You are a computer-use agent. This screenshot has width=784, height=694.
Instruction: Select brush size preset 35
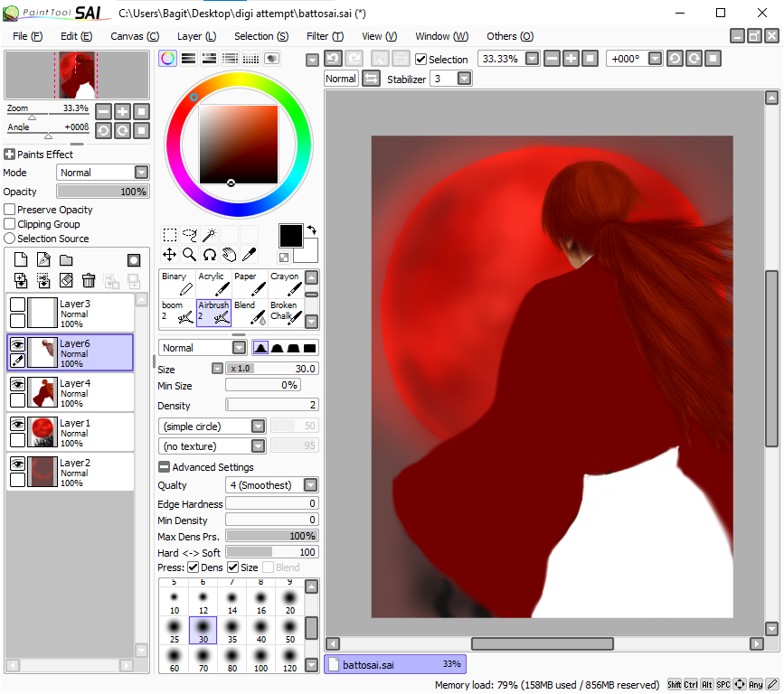pos(232,631)
